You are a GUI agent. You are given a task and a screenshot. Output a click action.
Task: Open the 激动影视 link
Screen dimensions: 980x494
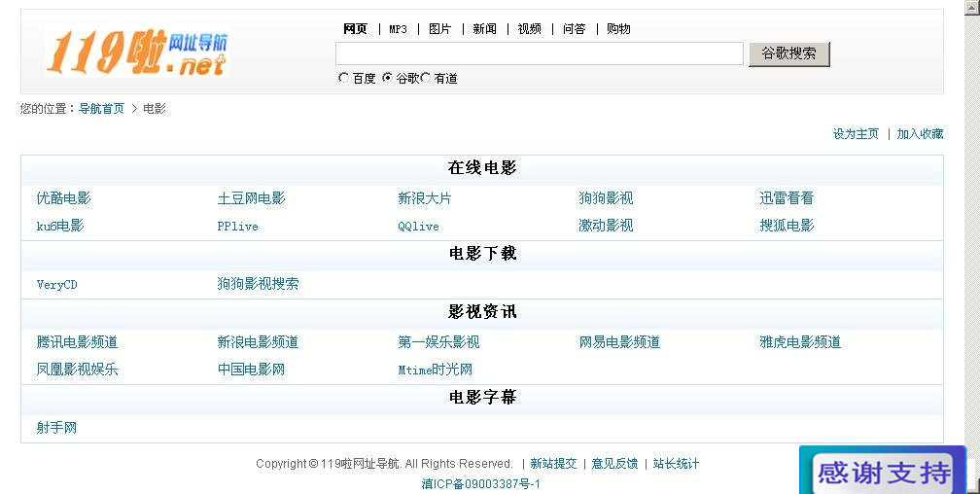[x=606, y=226]
